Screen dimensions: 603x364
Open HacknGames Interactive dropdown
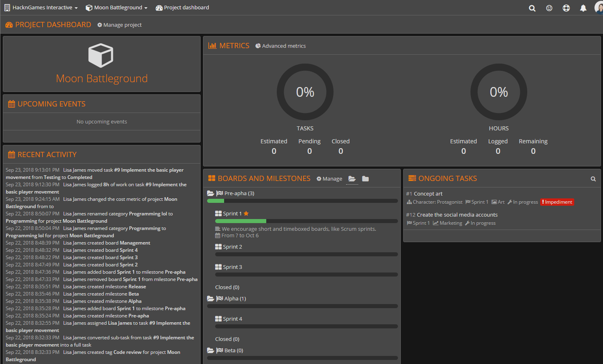(41, 8)
